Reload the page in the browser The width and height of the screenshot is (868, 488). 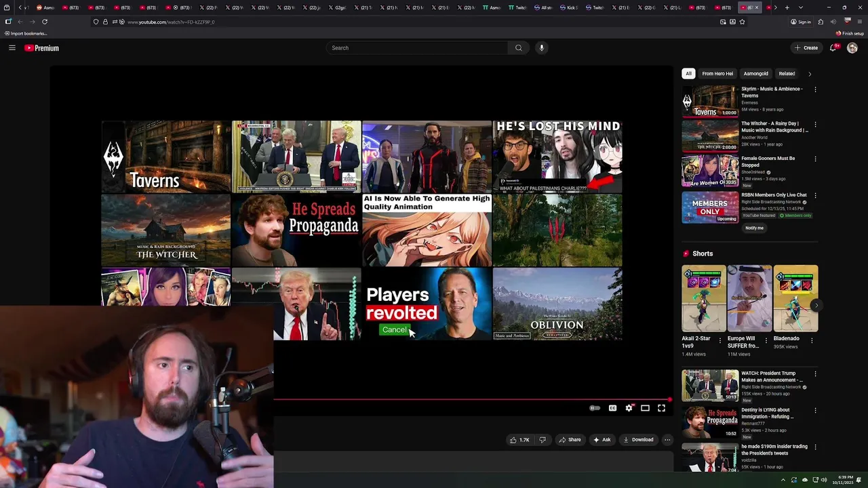click(x=45, y=22)
